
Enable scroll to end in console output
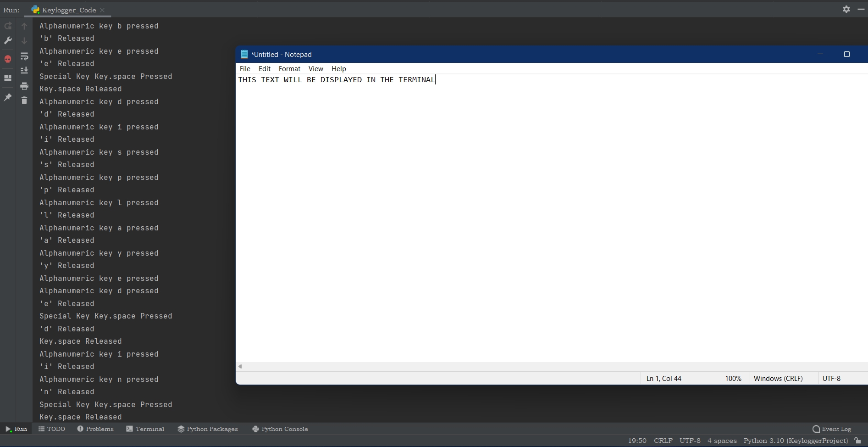coord(24,70)
